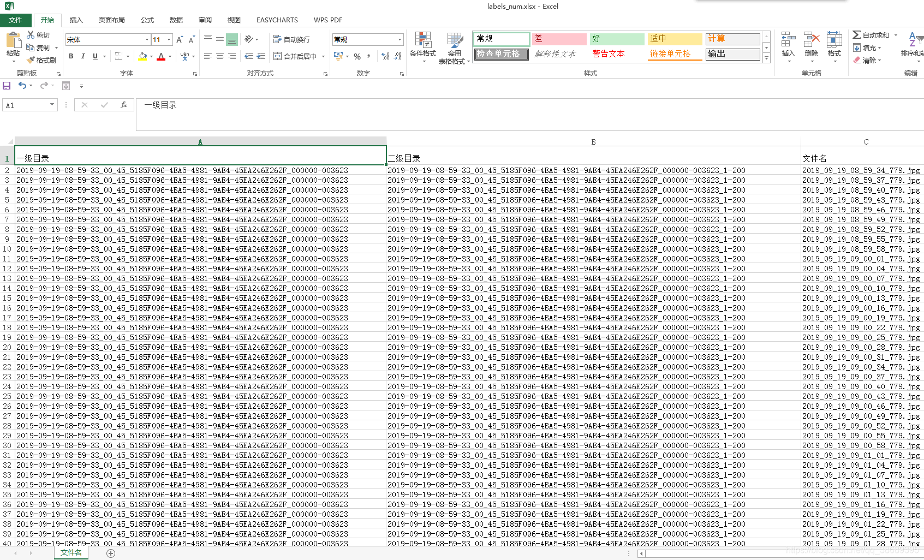Select the 文件名 sheet tab
The width and height of the screenshot is (924, 560).
click(71, 553)
